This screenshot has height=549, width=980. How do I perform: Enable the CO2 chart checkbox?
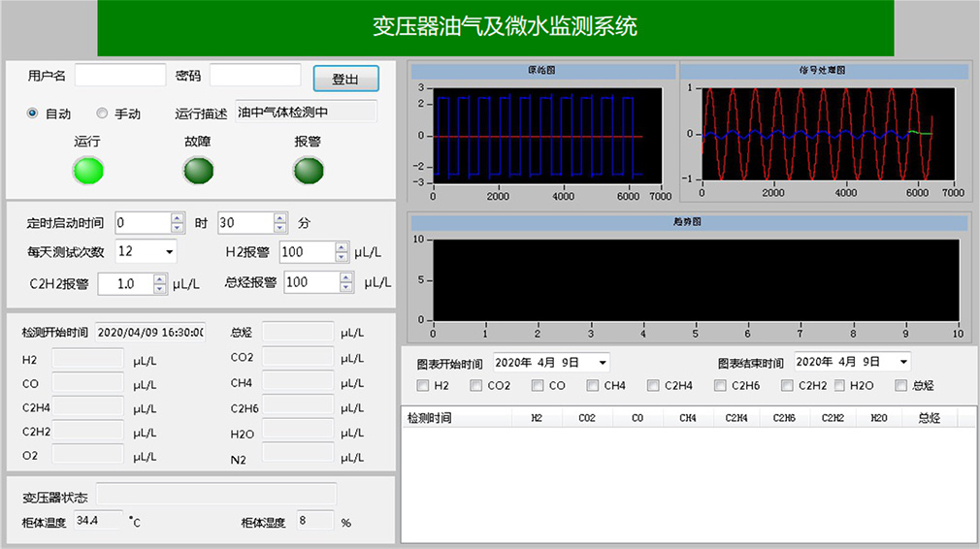(476, 386)
